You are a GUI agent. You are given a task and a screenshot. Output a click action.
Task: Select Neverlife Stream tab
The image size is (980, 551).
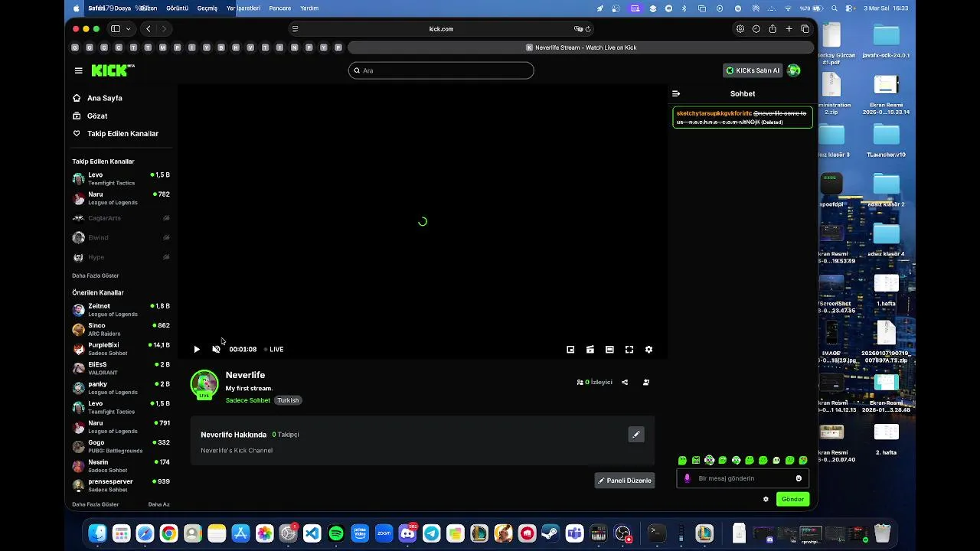581,47
